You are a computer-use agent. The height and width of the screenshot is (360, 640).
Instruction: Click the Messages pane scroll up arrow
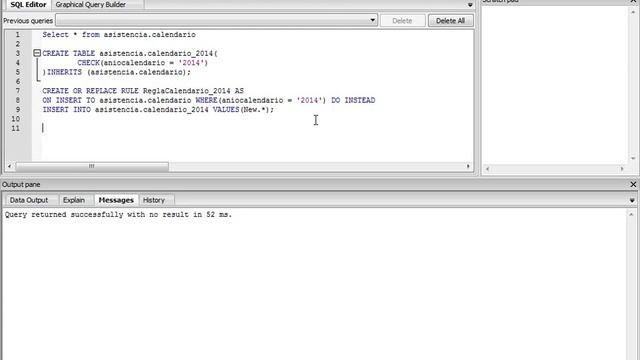coord(631,214)
